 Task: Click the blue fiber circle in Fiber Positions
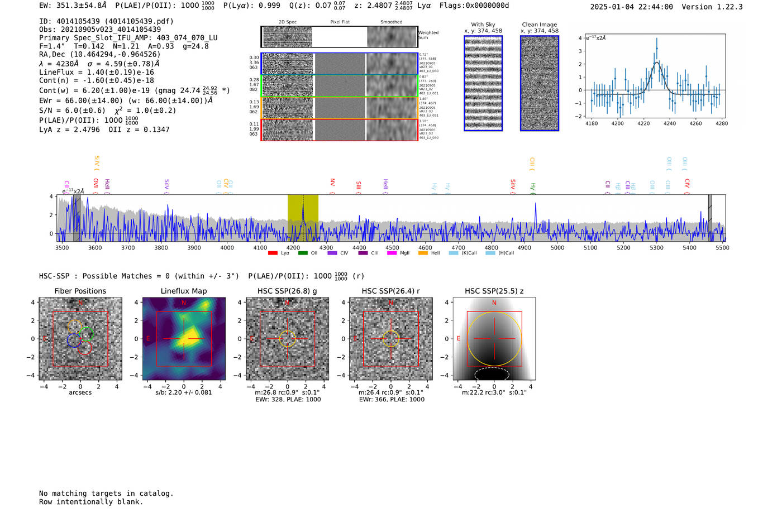(x=74, y=340)
